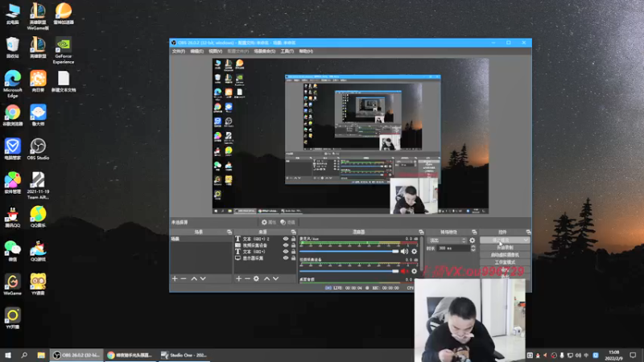Move the selected source down

(x=275, y=278)
